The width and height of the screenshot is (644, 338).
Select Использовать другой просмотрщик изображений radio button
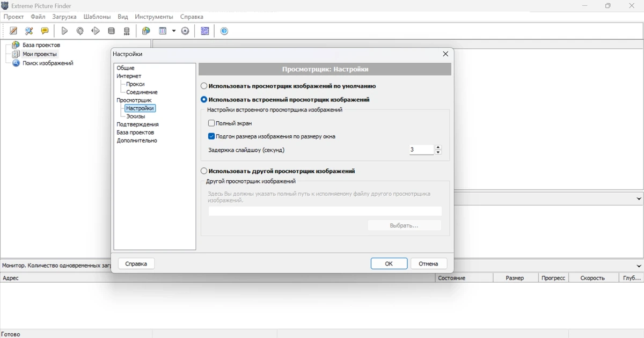204,171
